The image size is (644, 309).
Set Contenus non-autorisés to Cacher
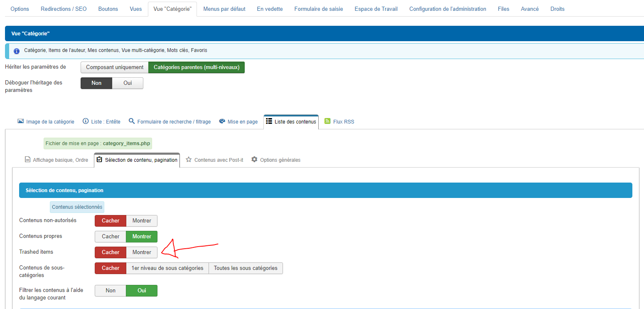[x=111, y=221]
